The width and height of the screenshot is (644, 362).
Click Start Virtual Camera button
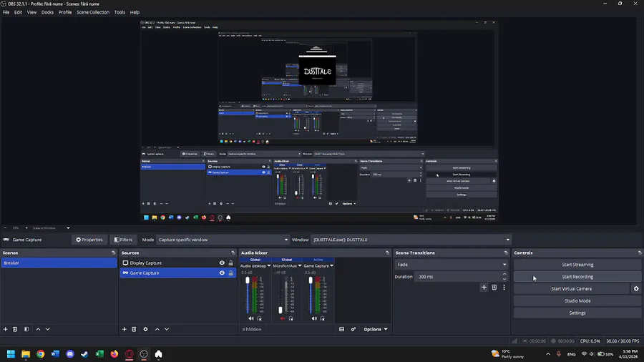pos(571,288)
